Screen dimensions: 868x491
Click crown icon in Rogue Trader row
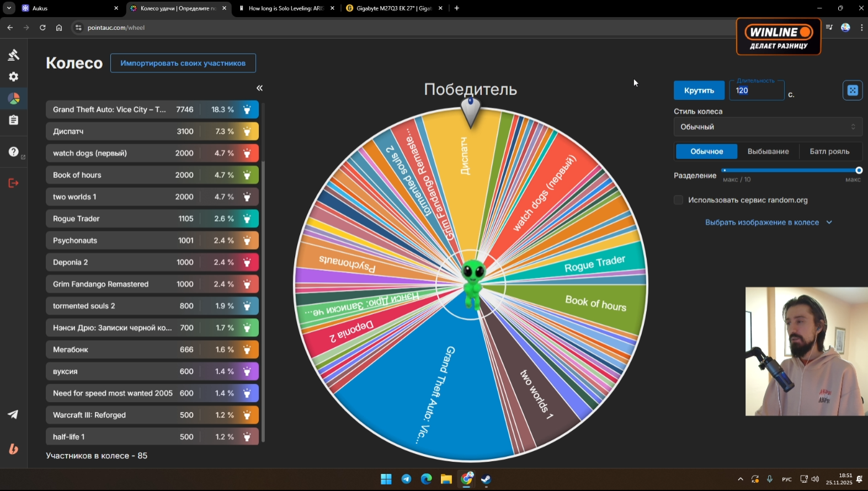(x=247, y=219)
